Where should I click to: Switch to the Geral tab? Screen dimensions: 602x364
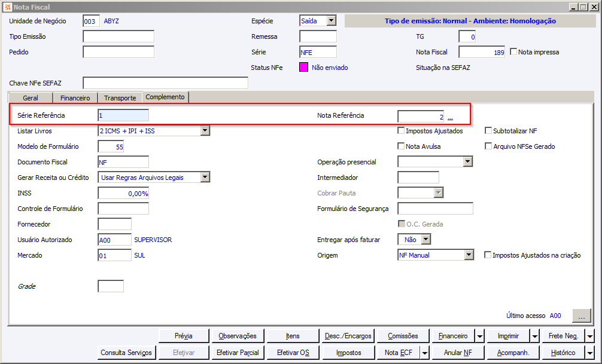pyautogui.click(x=31, y=98)
